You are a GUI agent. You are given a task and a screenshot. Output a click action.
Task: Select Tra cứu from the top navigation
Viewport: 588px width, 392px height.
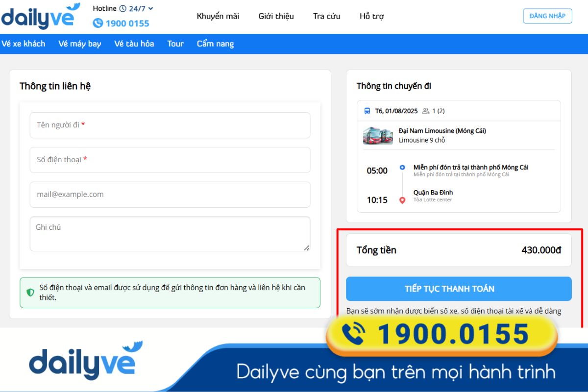tap(326, 16)
